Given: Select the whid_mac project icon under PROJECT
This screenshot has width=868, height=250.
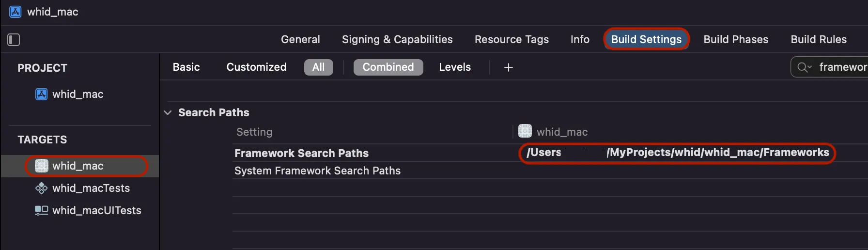Looking at the screenshot, I should point(42,94).
